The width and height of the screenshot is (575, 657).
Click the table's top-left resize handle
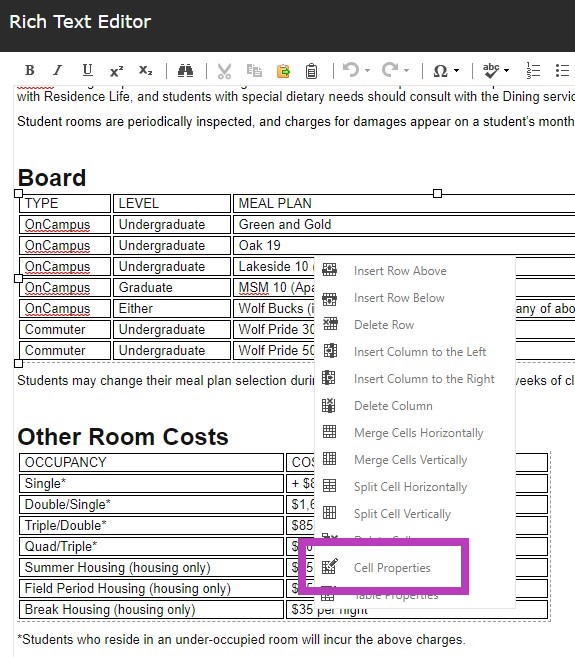click(18, 193)
